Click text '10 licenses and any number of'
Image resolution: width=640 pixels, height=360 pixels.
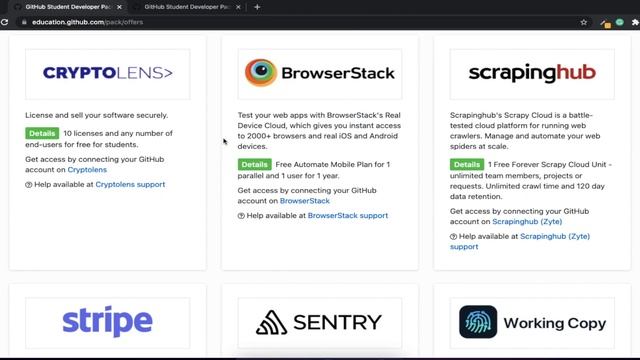pos(118,133)
